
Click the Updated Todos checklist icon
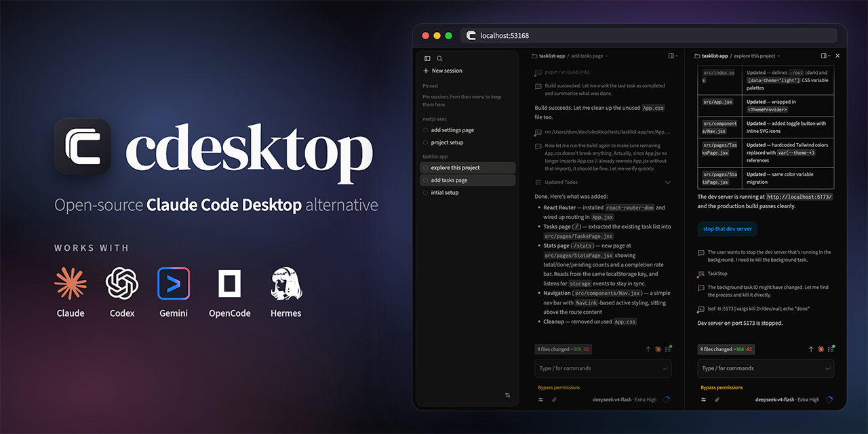pyautogui.click(x=538, y=182)
